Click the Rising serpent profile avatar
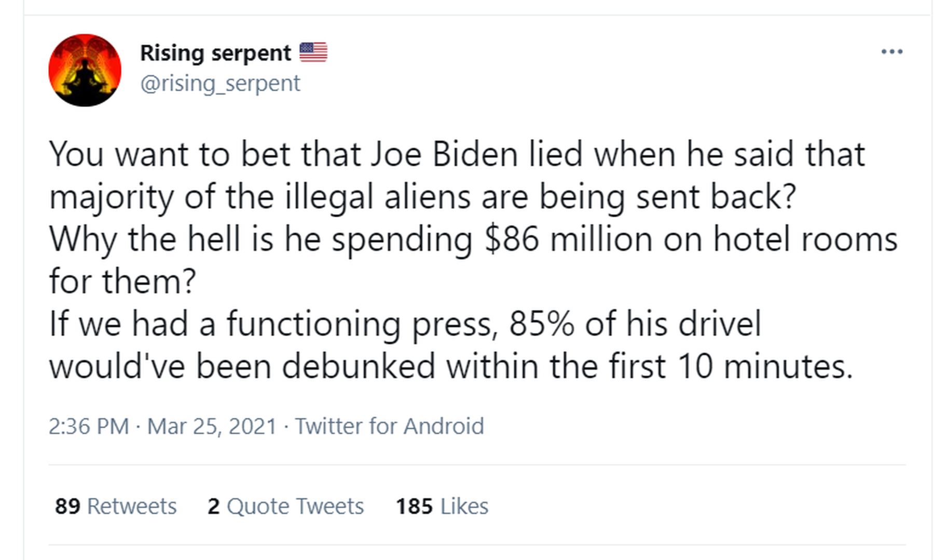 pyautogui.click(x=85, y=71)
